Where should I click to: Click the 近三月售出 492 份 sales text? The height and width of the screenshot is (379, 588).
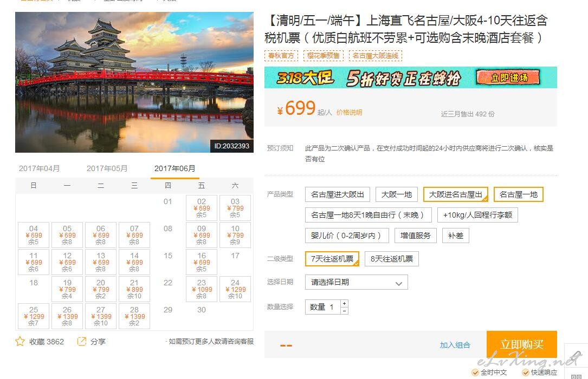pos(468,114)
